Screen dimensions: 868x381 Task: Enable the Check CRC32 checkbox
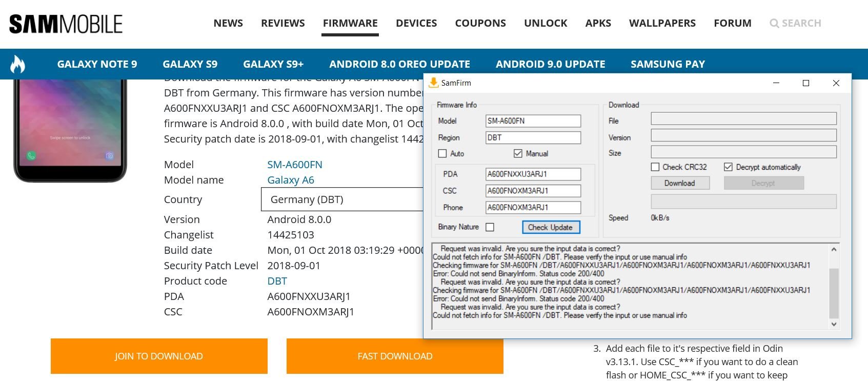(655, 167)
